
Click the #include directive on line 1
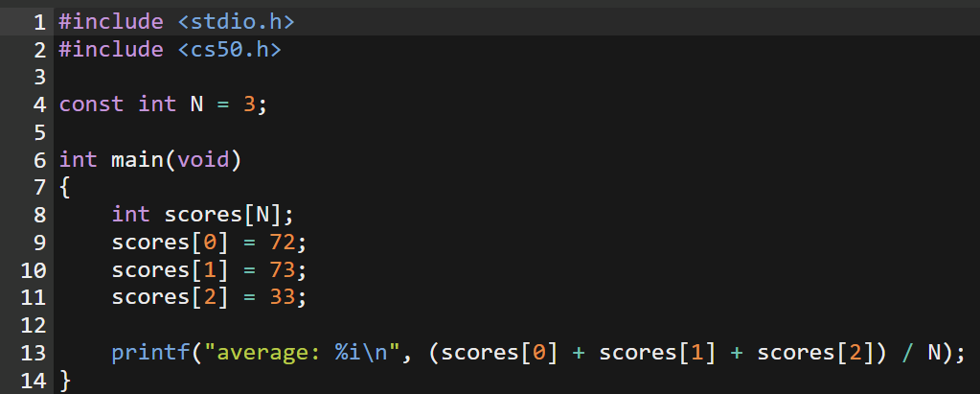(x=111, y=22)
